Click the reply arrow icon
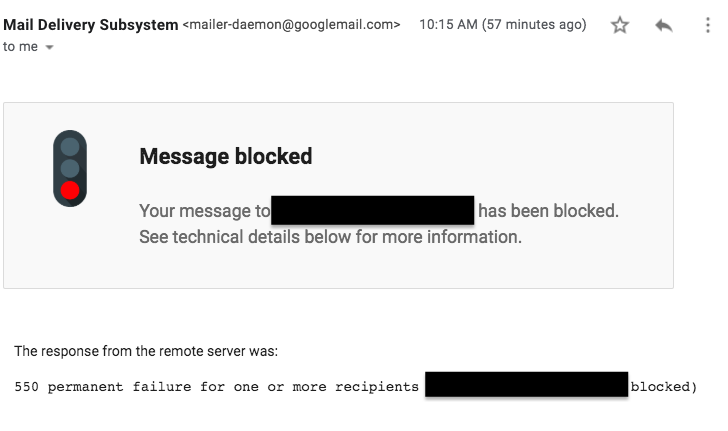Screen dimensions: 728x431 [664, 26]
